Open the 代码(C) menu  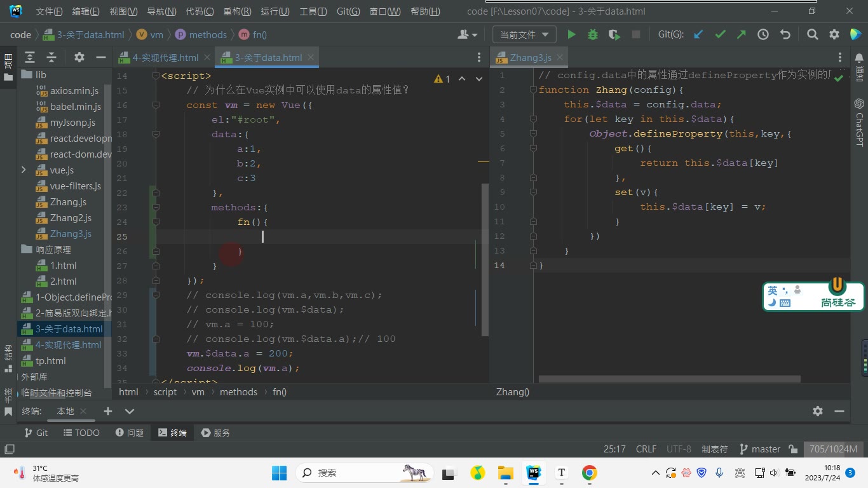click(200, 11)
